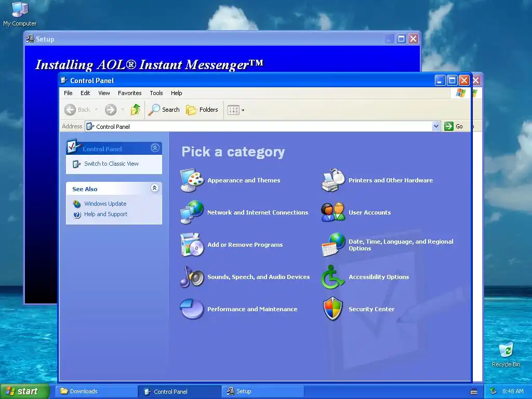This screenshot has width=532, height=399.
Task: Click the Security Center text link
Action: [x=371, y=309]
